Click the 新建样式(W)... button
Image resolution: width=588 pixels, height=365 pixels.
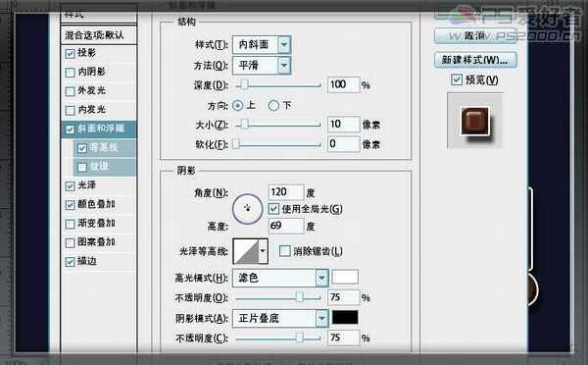point(475,60)
